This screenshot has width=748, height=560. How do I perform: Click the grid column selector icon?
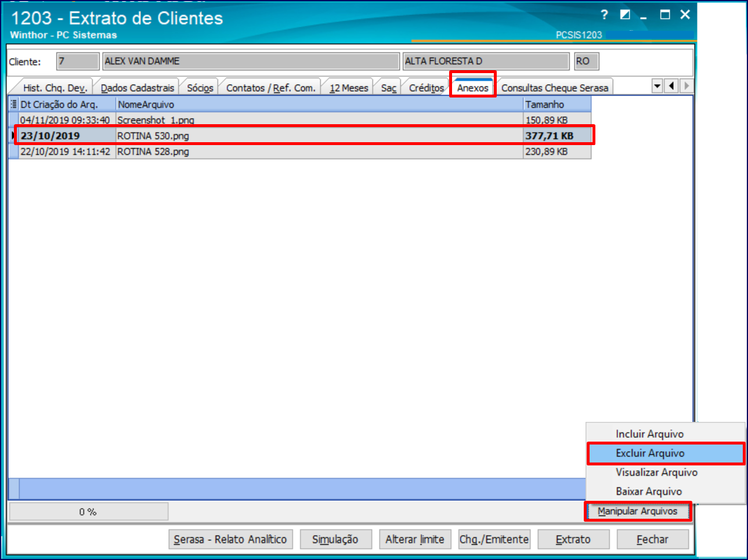click(14, 104)
